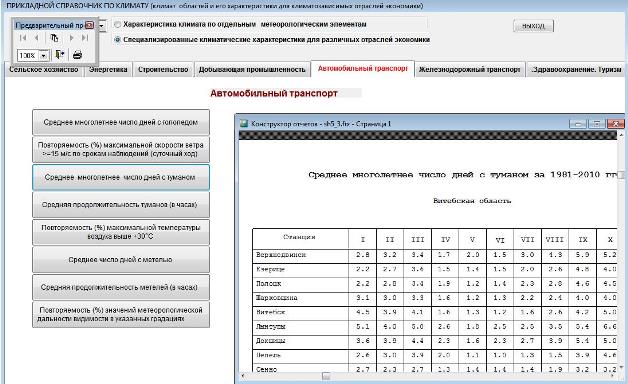Click the report scrollbar left arrow
Image resolution: width=628 pixels, height=384 pixels.
243,376
